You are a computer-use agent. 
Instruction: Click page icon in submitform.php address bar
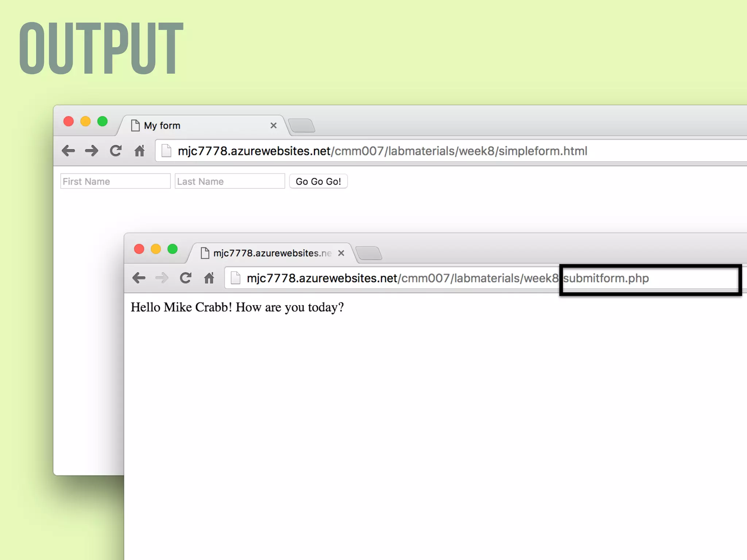236,278
